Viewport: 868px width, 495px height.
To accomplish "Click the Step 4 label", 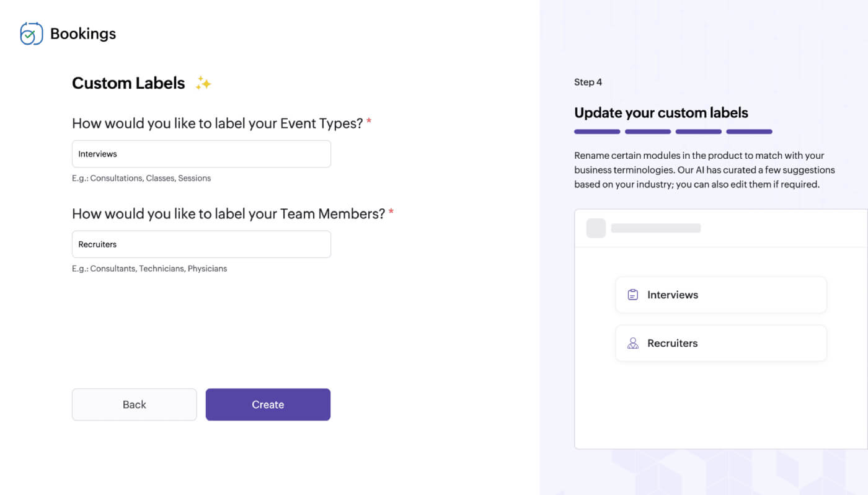I will point(587,81).
